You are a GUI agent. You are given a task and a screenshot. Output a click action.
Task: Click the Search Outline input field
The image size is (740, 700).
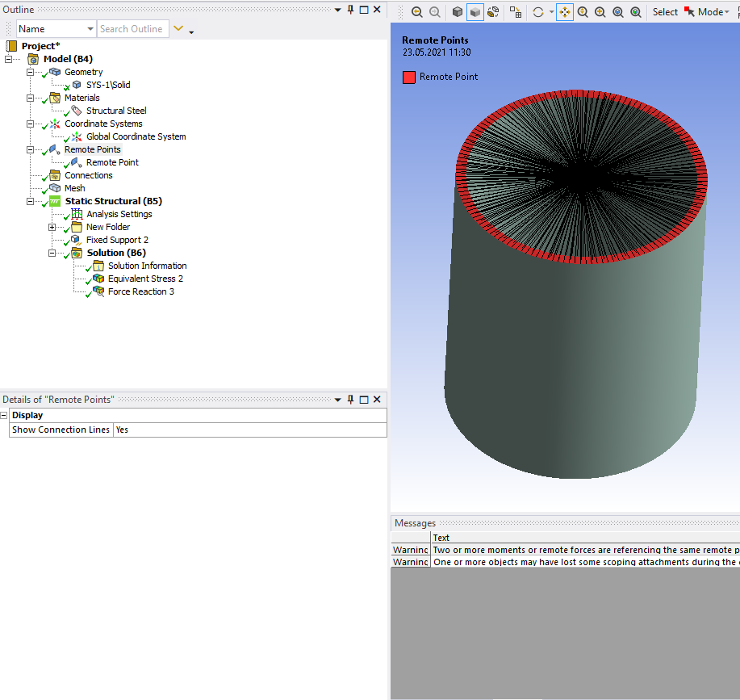[x=132, y=29]
